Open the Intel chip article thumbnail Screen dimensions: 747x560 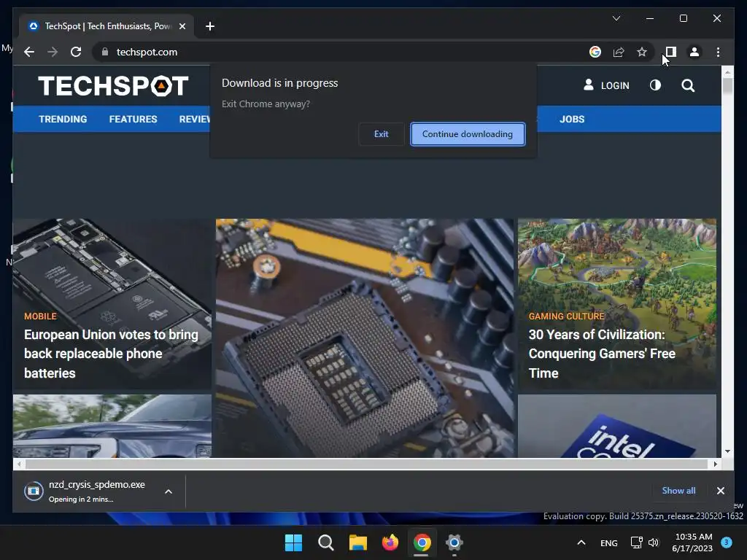617,426
